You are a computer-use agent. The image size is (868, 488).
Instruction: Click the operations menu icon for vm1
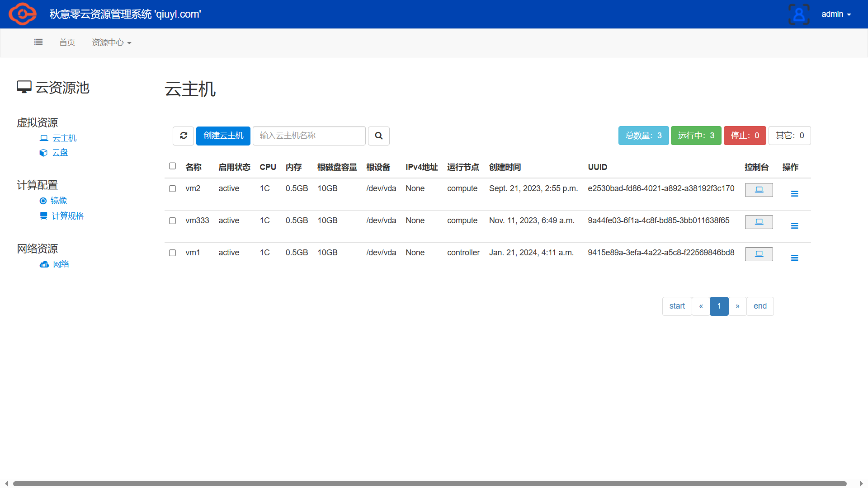click(x=795, y=258)
